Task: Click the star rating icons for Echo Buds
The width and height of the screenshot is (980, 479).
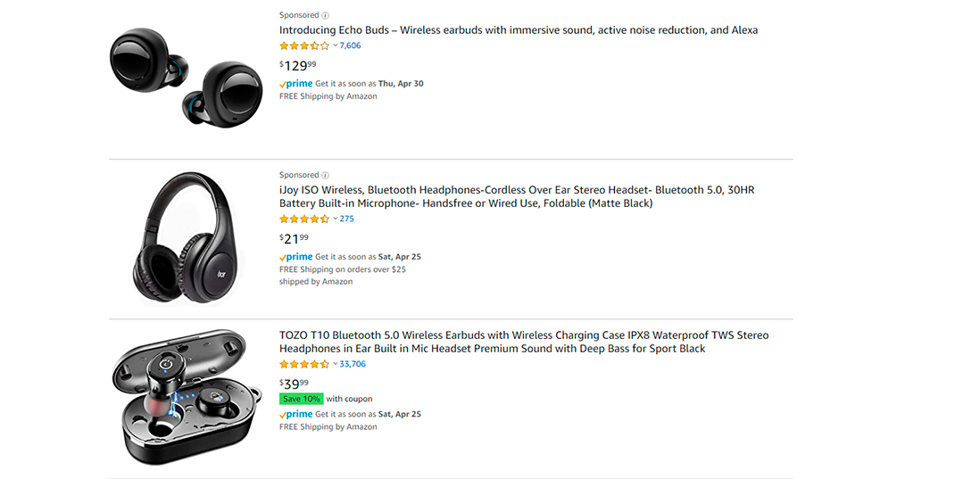Action: point(304,45)
